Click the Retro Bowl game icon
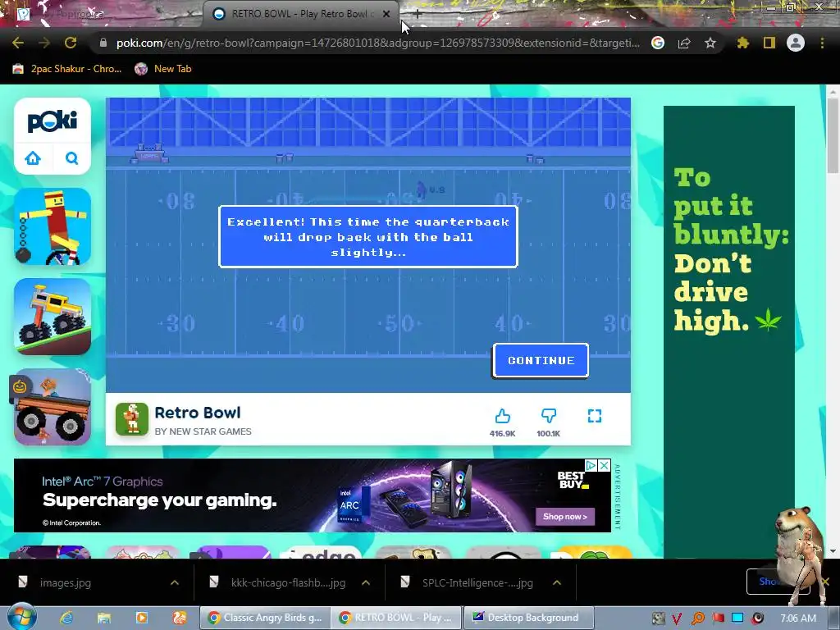 132,419
